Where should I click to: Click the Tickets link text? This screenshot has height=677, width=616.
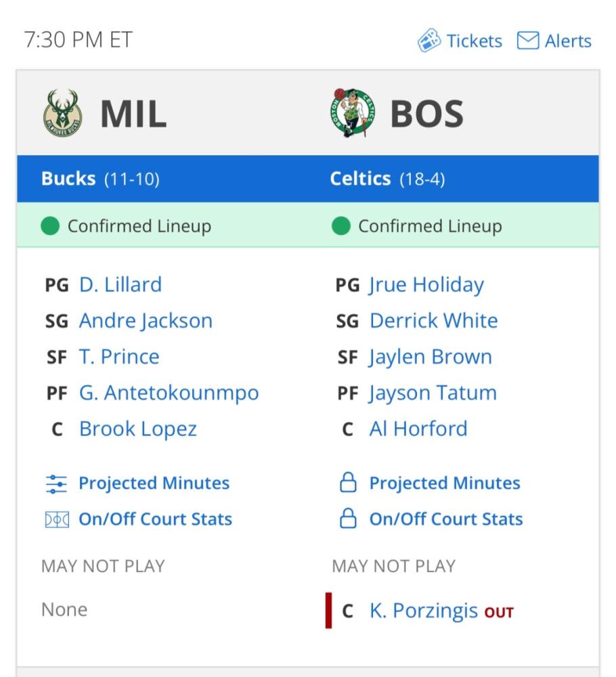[x=474, y=41]
